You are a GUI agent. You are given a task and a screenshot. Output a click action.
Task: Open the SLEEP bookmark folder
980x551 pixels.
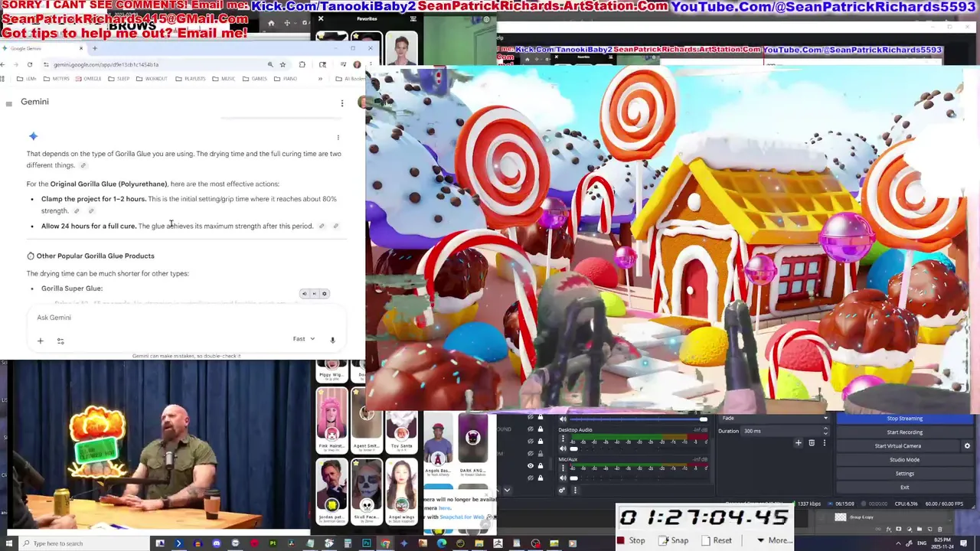point(119,79)
